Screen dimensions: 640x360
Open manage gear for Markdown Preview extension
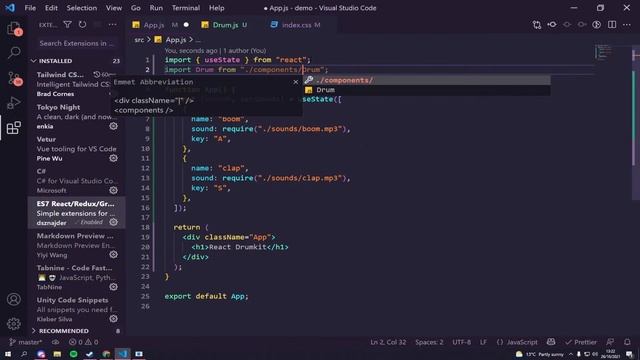[113, 255]
